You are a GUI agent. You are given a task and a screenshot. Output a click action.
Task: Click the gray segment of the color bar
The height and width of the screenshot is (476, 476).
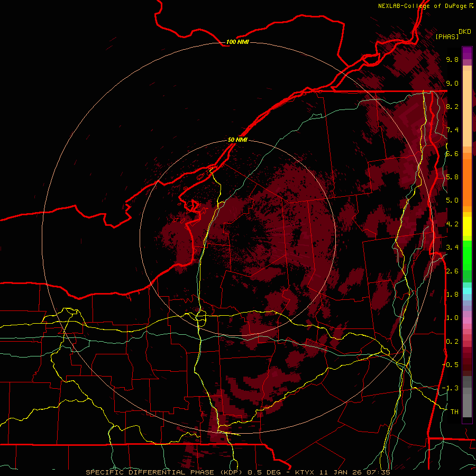pos(467,396)
